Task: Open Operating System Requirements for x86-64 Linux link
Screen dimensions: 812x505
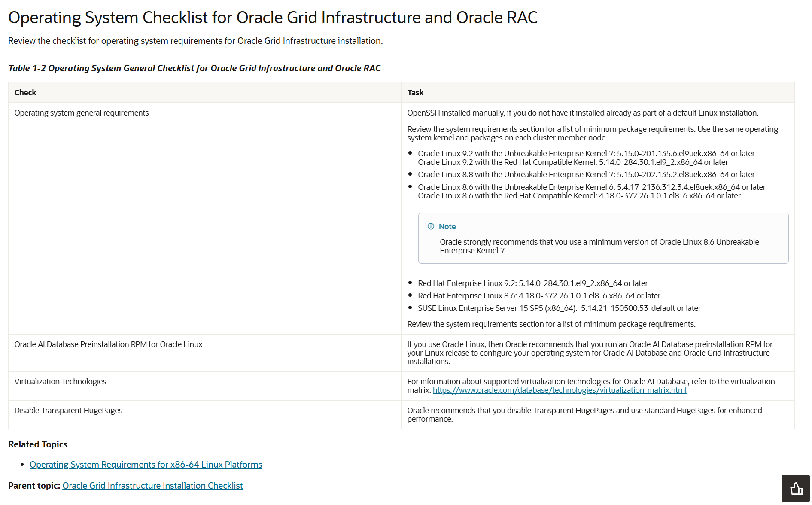Action: [146, 465]
